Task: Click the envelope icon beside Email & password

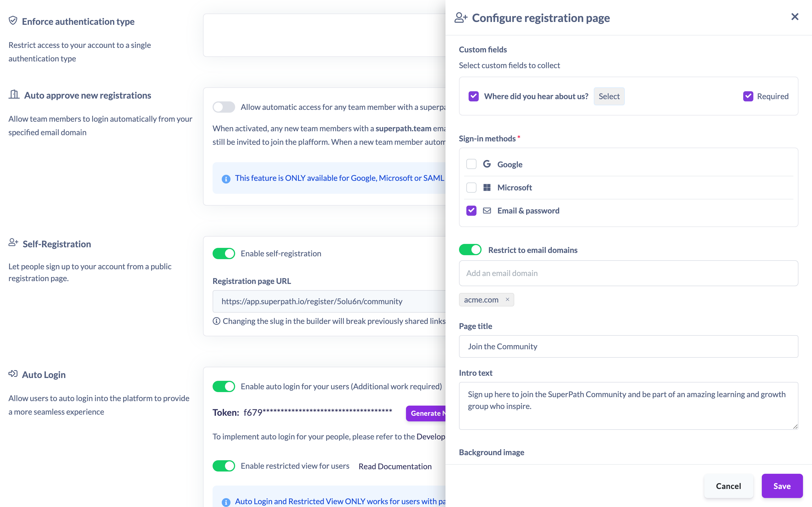Action: (x=487, y=211)
